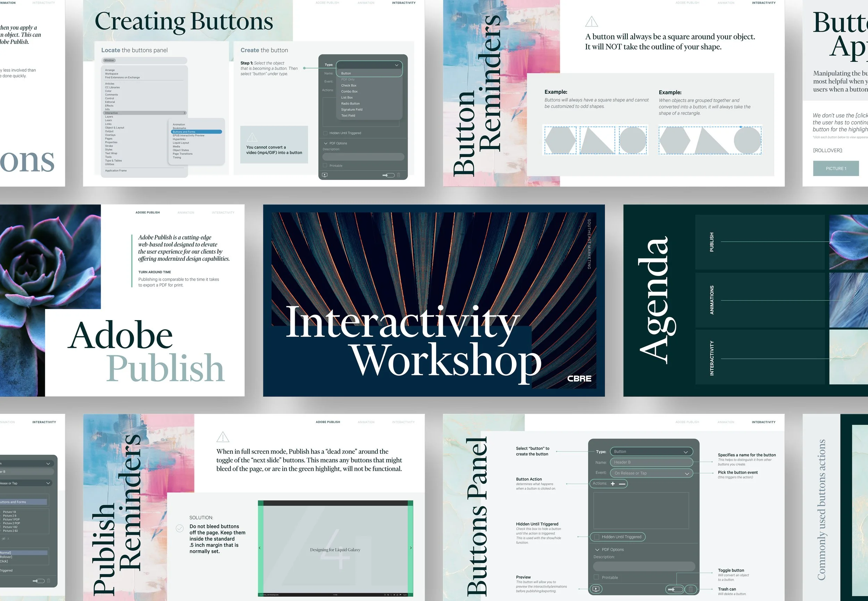The image size is (868, 601).
Task: Check Printable in Creating Buttons panel
Action: tap(325, 166)
